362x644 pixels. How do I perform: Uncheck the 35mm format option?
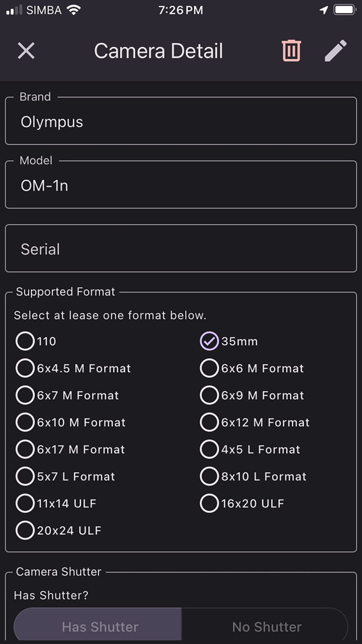209,341
